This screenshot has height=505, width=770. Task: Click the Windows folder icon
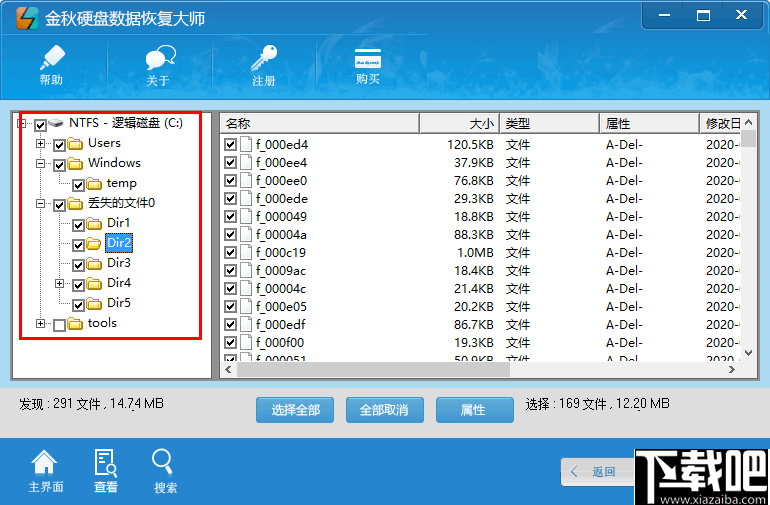pyautogui.click(x=75, y=164)
